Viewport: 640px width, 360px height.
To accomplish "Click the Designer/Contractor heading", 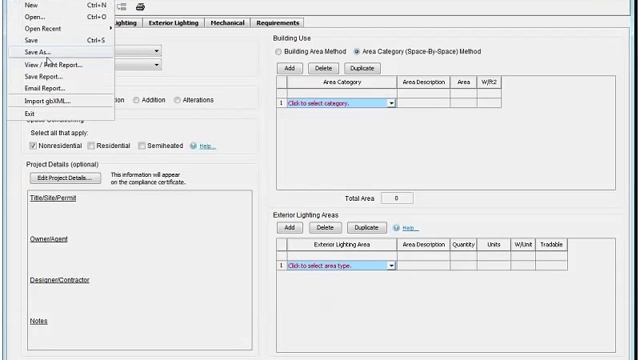I will click(x=60, y=280).
